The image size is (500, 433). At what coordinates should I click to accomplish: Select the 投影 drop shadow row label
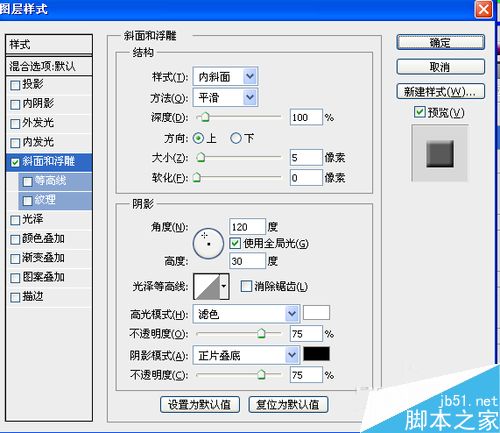pyautogui.click(x=33, y=84)
